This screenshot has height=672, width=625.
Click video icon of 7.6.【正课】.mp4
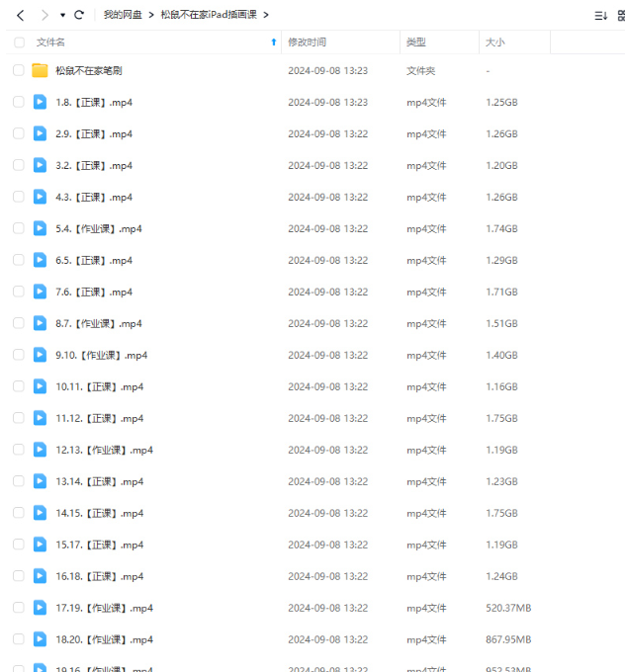coord(40,292)
